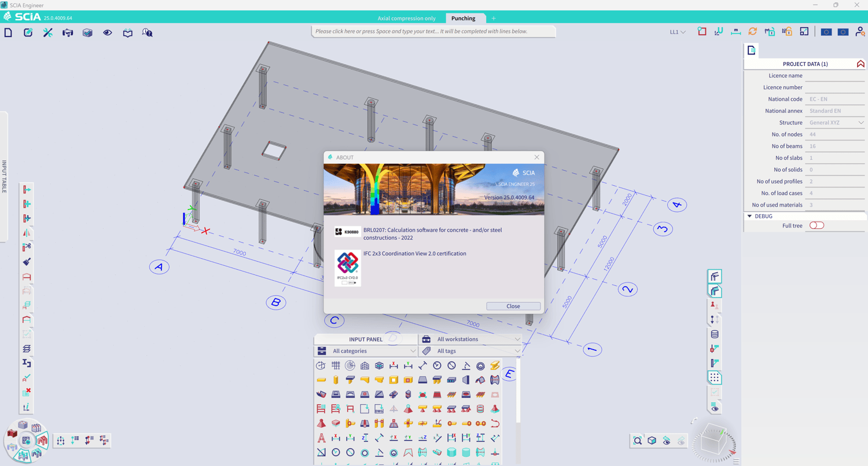Click the No. of nodes value 44
868x466 pixels.
pyautogui.click(x=836, y=134)
